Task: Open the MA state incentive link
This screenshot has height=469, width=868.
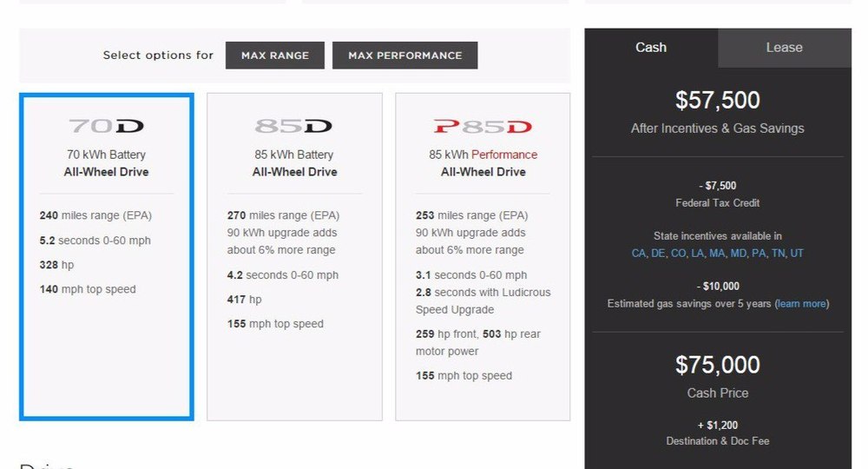Action: click(719, 254)
